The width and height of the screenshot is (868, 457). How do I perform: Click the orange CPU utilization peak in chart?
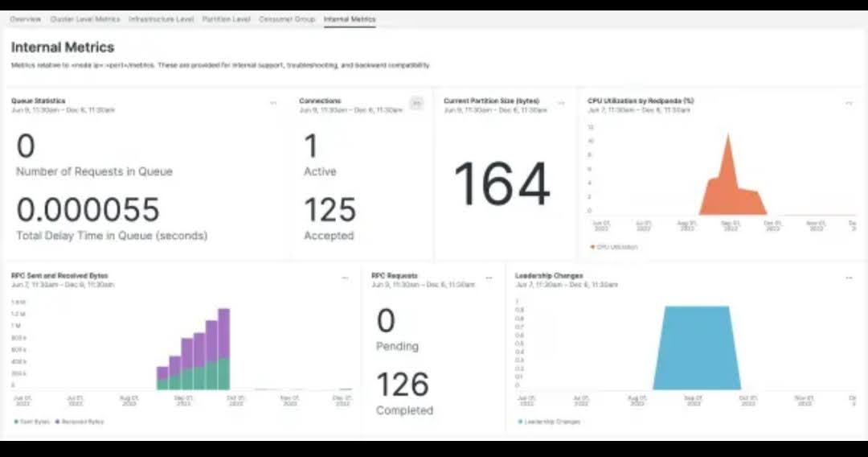click(728, 161)
